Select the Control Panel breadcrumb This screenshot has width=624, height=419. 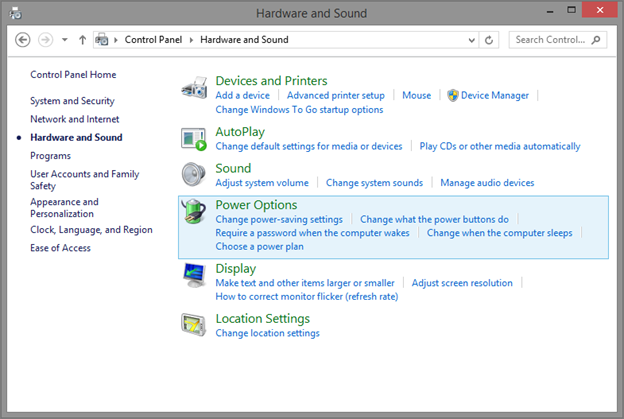pyautogui.click(x=153, y=40)
